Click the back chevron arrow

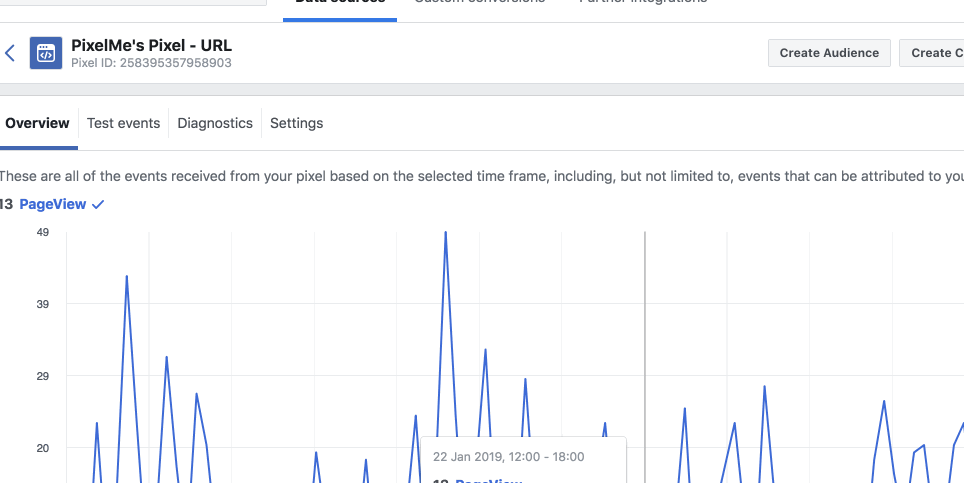pyautogui.click(x=10, y=54)
